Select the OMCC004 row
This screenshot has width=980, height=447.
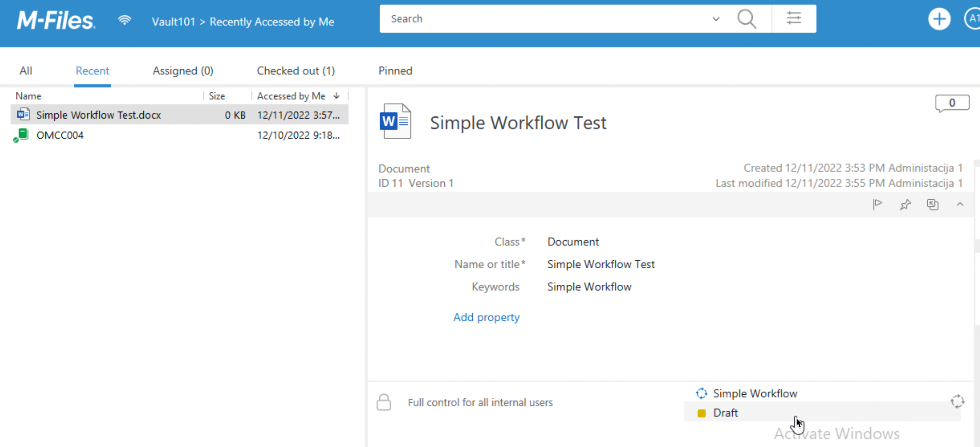(180, 135)
